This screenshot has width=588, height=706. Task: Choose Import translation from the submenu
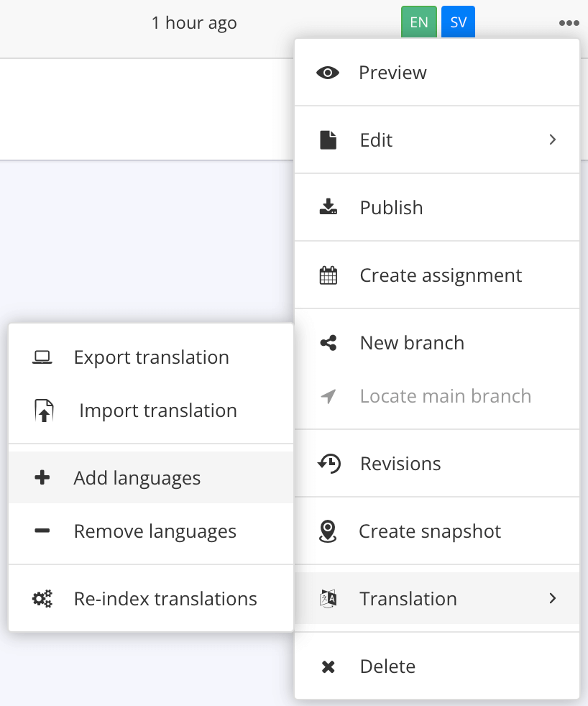tap(158, 410)
